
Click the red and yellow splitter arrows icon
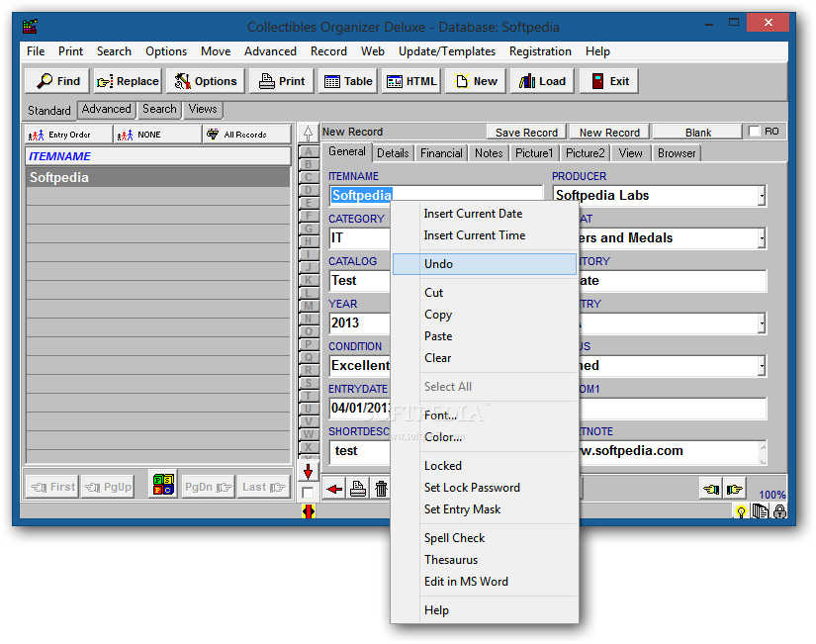click(x=308, y=511)
